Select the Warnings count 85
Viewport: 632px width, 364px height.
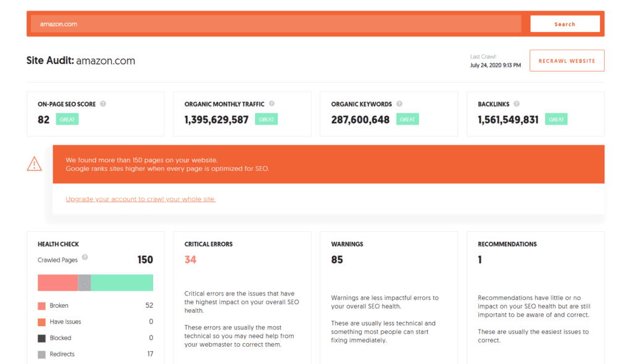tap(337, 260)
